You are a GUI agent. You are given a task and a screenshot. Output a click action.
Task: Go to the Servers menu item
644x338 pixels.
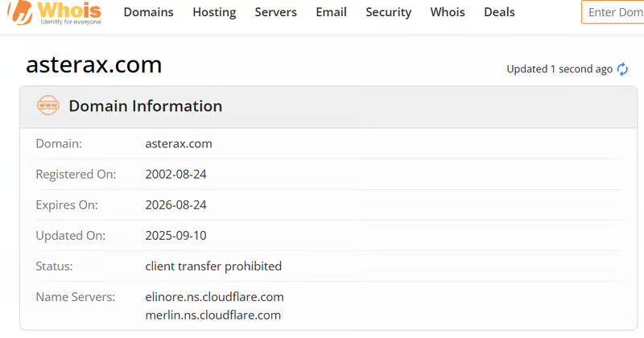(275, 12)
